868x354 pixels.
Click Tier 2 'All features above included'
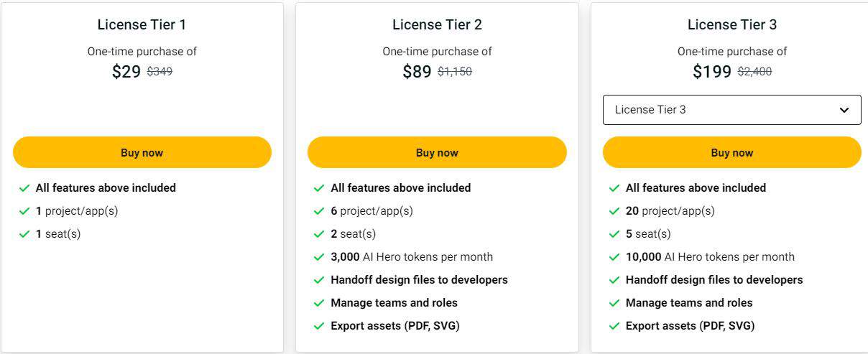click(x=401, y=188)
